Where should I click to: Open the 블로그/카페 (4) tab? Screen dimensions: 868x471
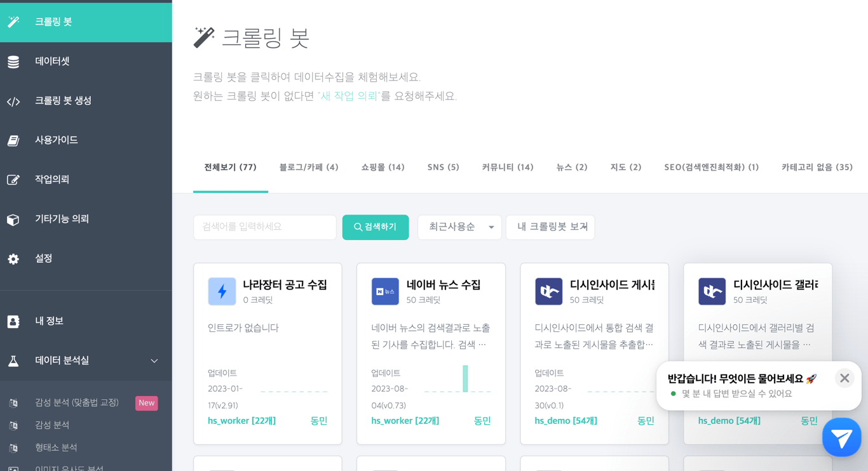309,168
